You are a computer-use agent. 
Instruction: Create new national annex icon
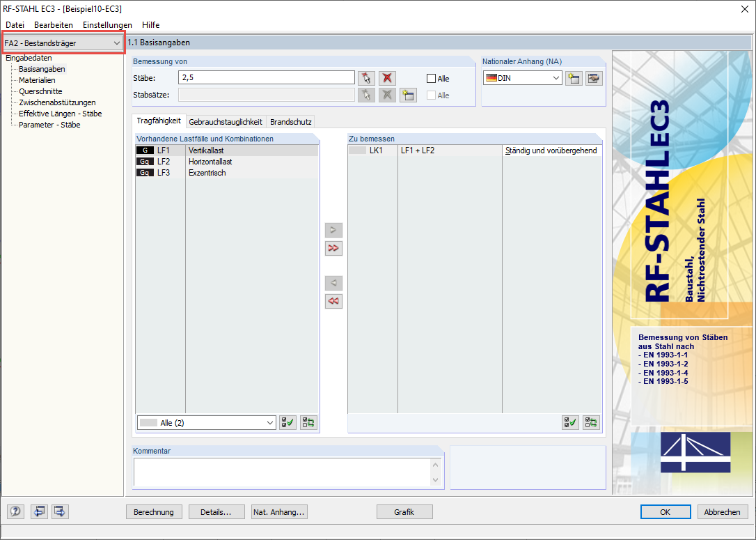tap(574, 78)
